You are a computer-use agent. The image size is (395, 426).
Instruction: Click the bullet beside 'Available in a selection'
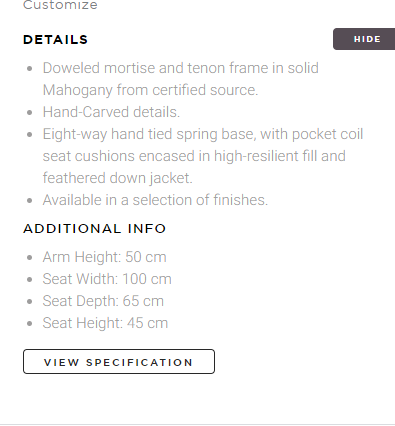pyautogui.click(x=30, y=201)
